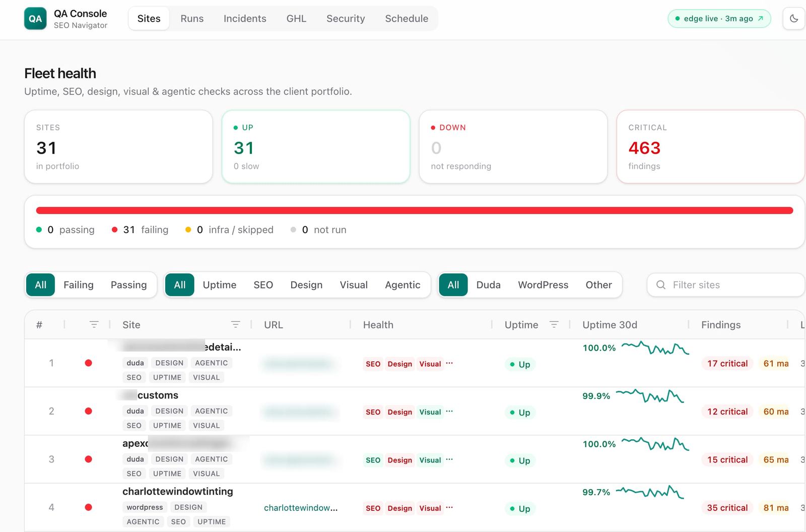Go to the Incidents tab

point(245,19)
